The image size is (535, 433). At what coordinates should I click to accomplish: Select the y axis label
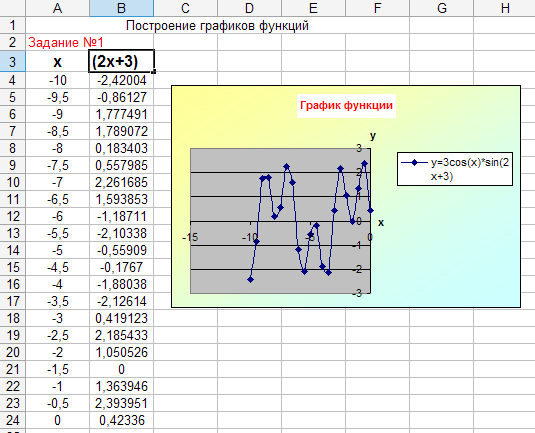pyautogui.click(x=373, y=136)
